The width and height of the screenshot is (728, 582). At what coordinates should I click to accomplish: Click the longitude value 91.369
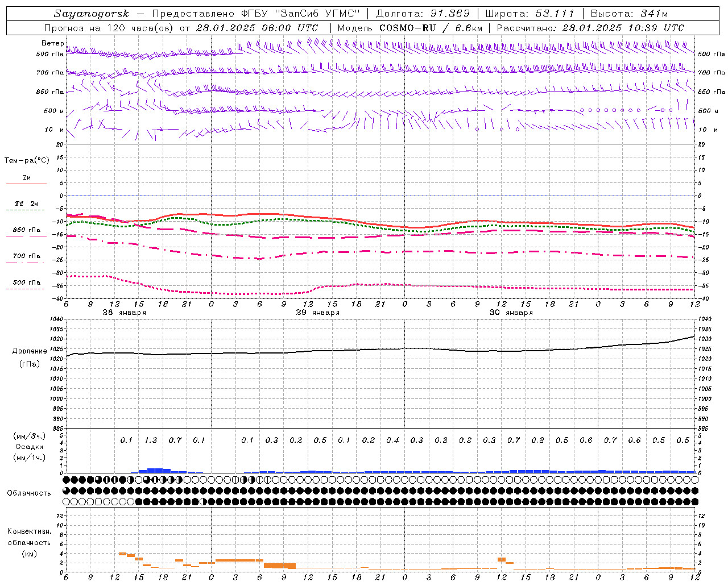click(450, 14)
